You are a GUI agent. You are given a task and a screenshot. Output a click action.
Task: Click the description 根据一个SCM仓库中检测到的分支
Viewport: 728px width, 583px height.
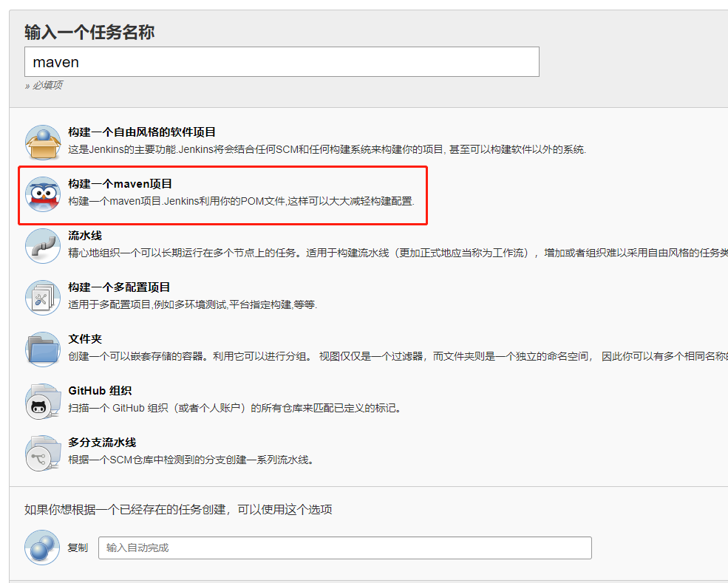191,460
